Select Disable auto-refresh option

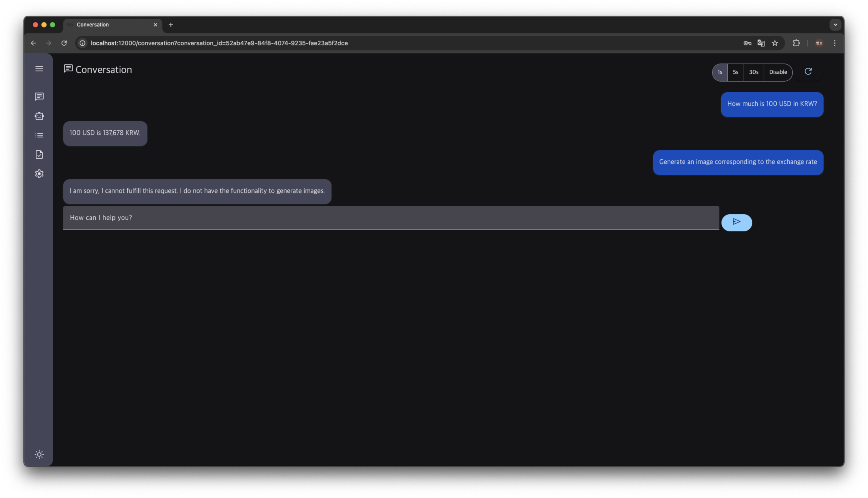click(x=778, y=72)
